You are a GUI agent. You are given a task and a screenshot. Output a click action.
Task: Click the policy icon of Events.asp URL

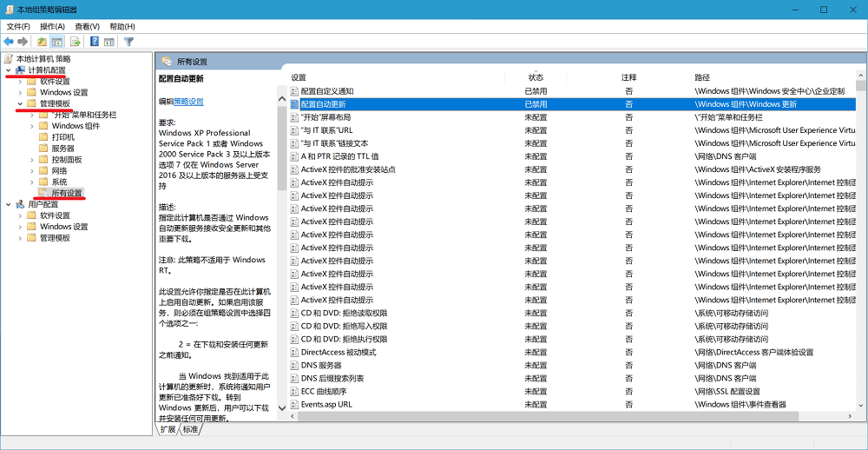294,405
